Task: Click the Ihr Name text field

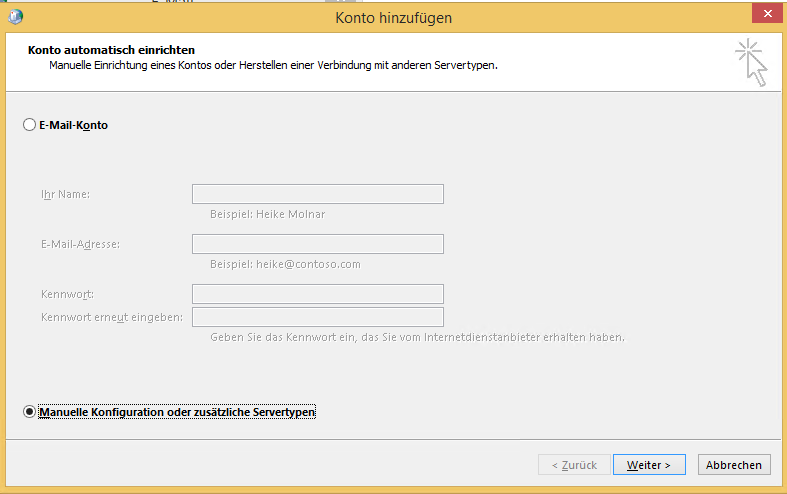Action: pos(317,194)
